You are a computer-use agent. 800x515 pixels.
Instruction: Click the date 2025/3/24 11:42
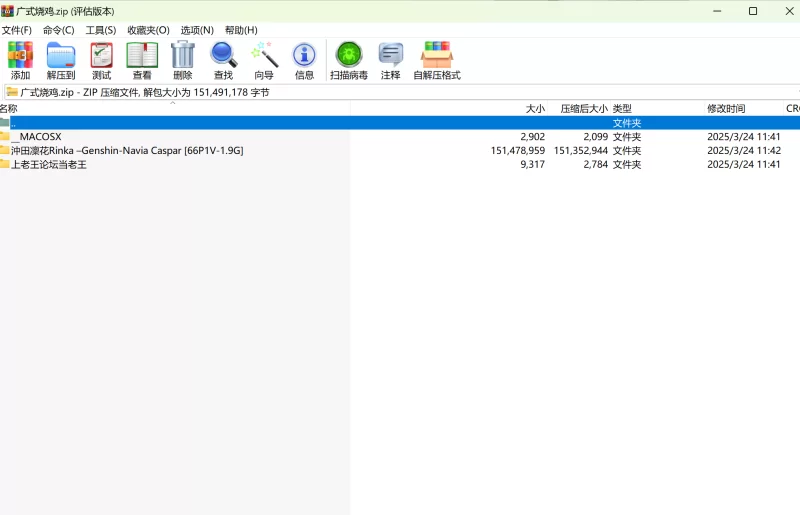coord(744,151)
